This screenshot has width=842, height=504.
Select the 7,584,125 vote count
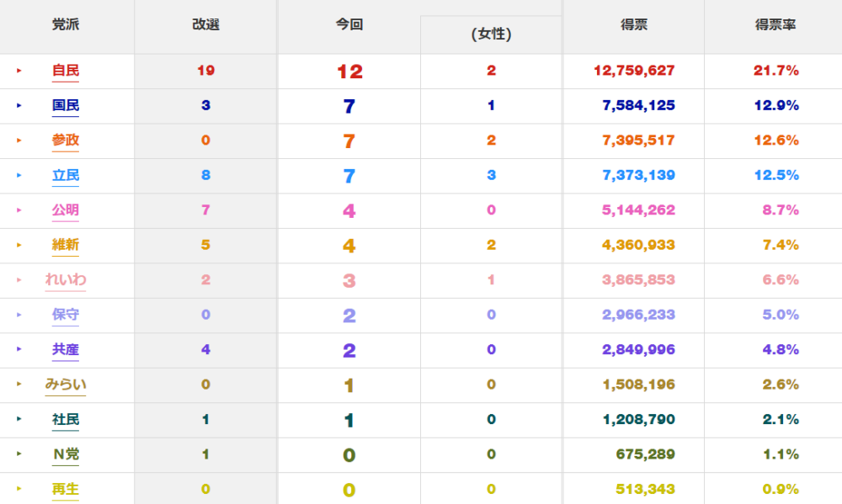638,105
